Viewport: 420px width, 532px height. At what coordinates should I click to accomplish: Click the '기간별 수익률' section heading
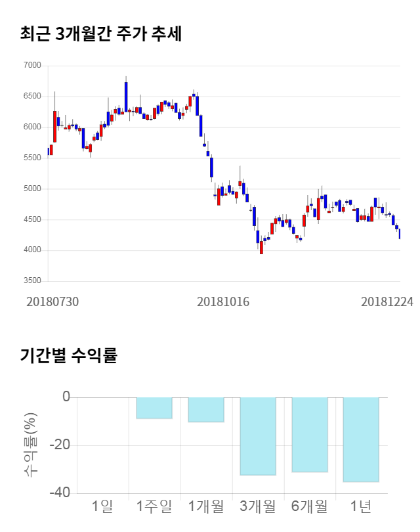pos(68,356)
